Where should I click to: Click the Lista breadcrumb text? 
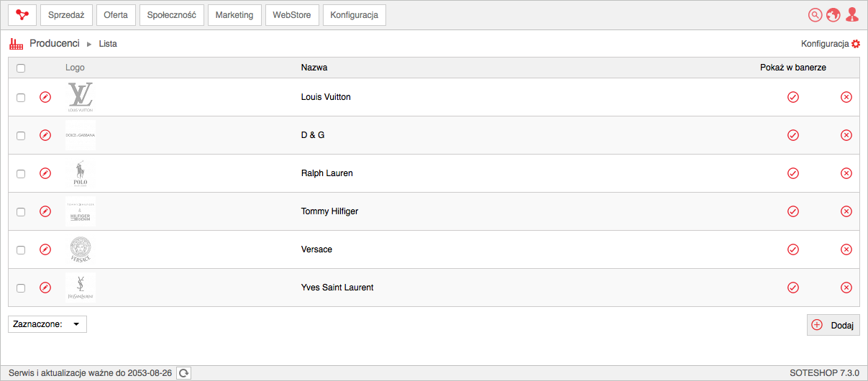pos(108,44)
